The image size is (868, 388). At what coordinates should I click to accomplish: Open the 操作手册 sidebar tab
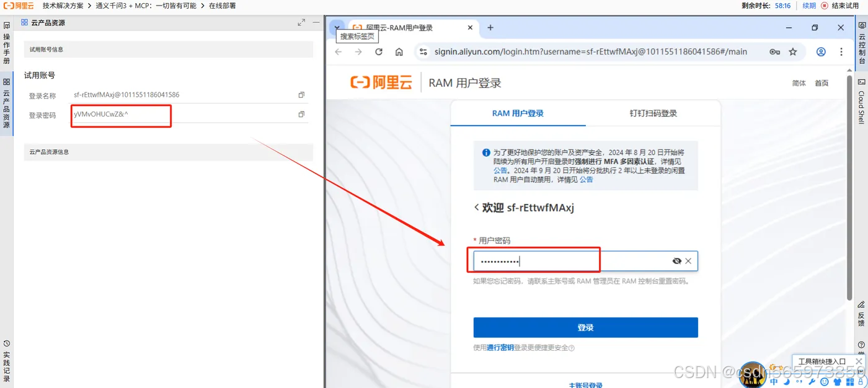click(x=6, y=43)
